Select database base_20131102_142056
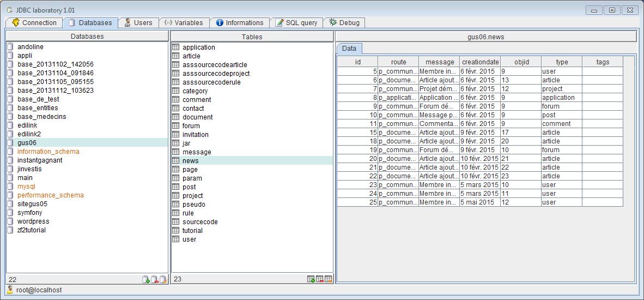This screenshot has height=300, width=644. click(87, 64)
